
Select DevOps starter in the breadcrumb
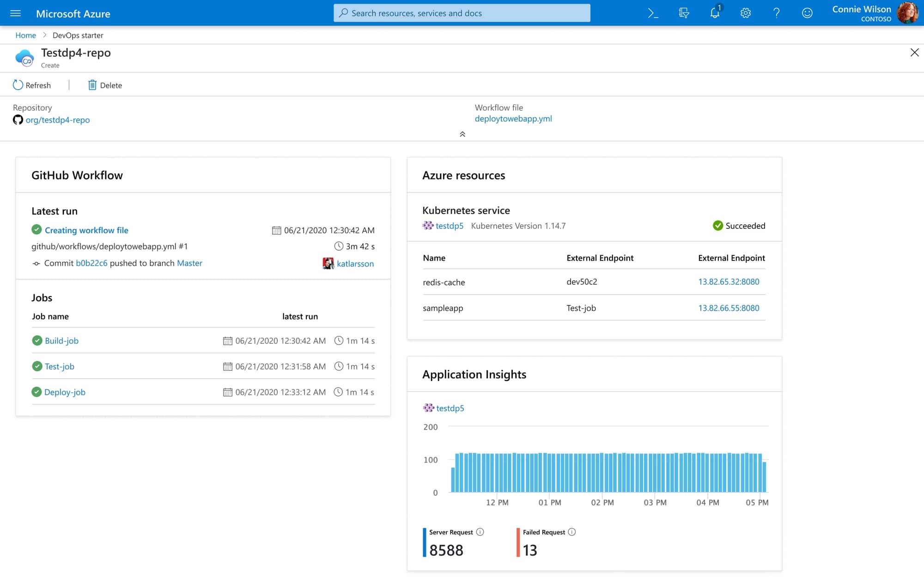(78, 35)
